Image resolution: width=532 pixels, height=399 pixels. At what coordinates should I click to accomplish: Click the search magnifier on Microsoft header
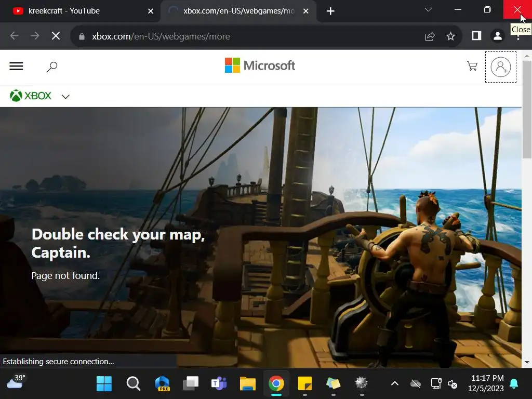52,66
